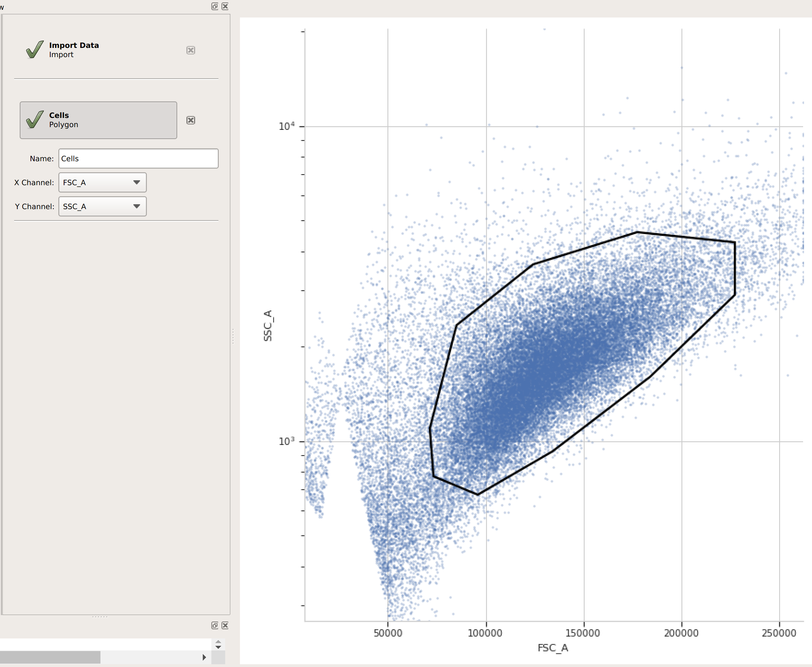812x667 pixels.
Task: Click the SSC_A y-axis label
Action: [268, 326]
